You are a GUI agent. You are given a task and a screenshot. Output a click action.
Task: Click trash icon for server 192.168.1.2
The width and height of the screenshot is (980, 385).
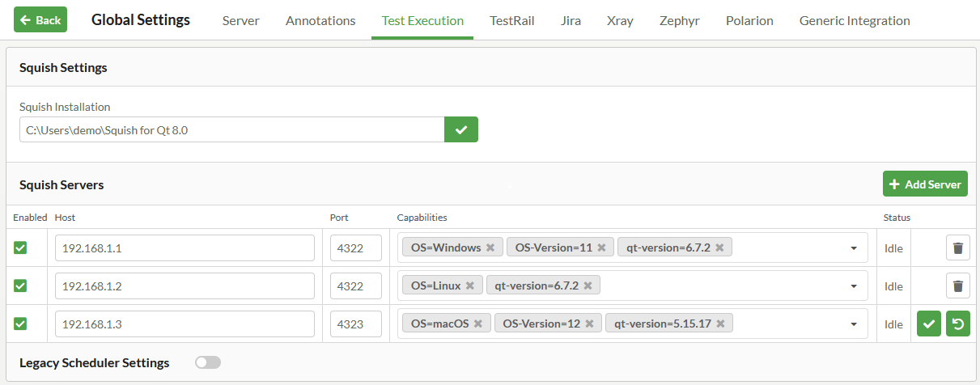(957, 286)
